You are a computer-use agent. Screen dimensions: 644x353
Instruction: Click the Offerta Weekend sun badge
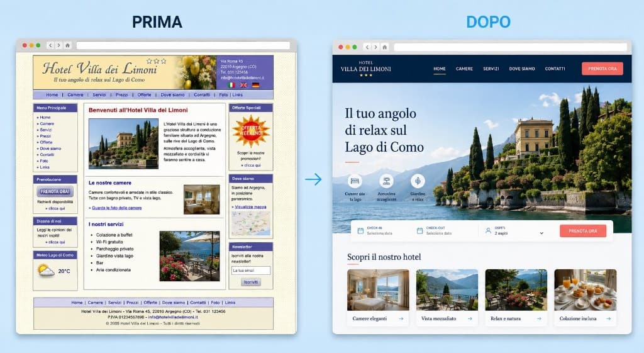250,131
